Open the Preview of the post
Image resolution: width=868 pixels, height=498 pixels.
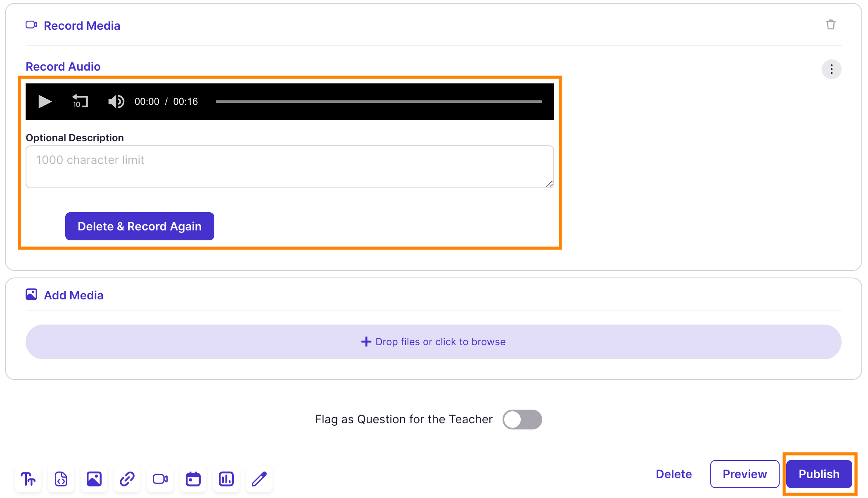click(745, 474)
